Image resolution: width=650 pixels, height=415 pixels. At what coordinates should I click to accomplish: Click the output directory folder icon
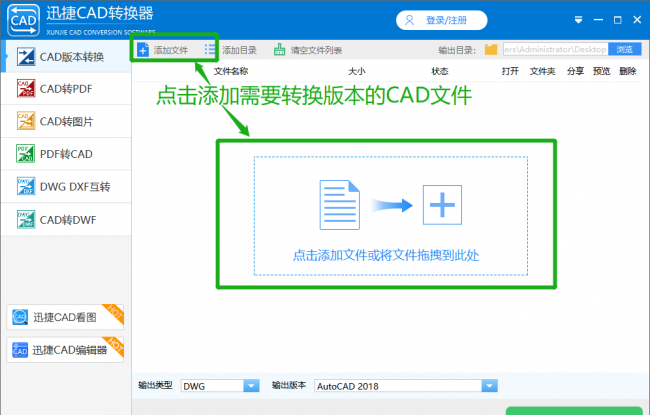pos(491,50)
